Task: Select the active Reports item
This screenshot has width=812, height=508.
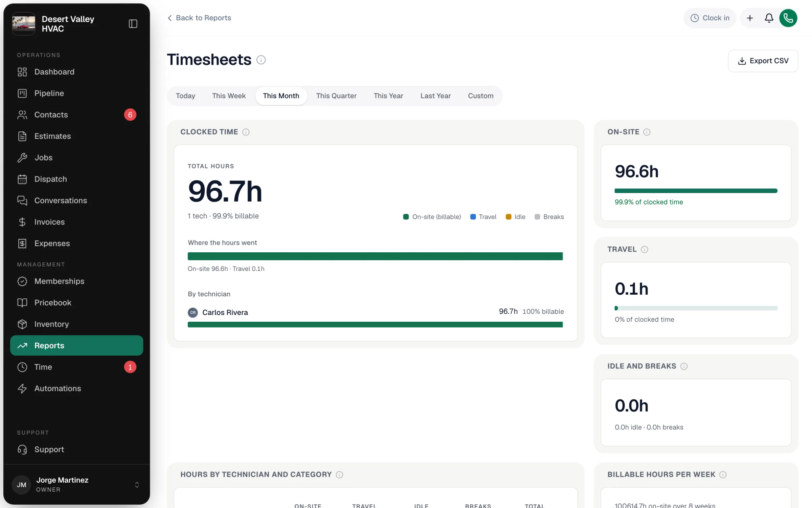Action: (x=76, y=345)
